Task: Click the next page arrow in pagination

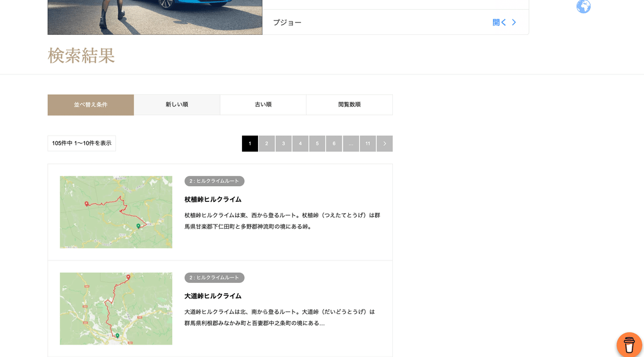Action: (384, 143)
